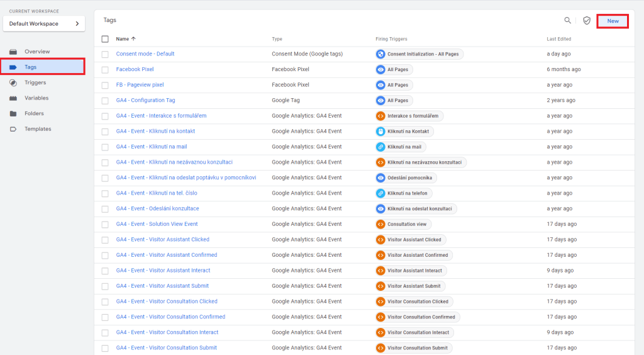Click the Tags label icon in sidebar
This screenshot has height=355, width=644.
pos(13,67)
